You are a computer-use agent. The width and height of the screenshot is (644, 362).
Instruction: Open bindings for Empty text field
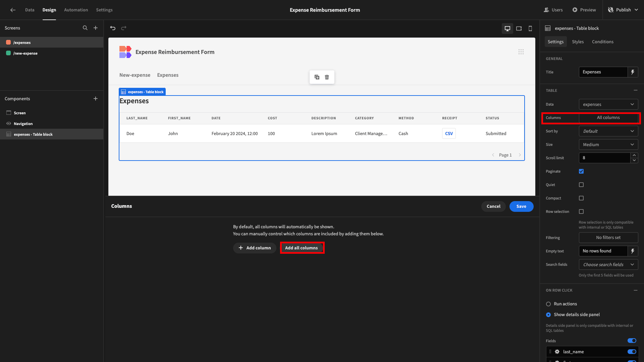pyautogui.click(x=633, y=251)
